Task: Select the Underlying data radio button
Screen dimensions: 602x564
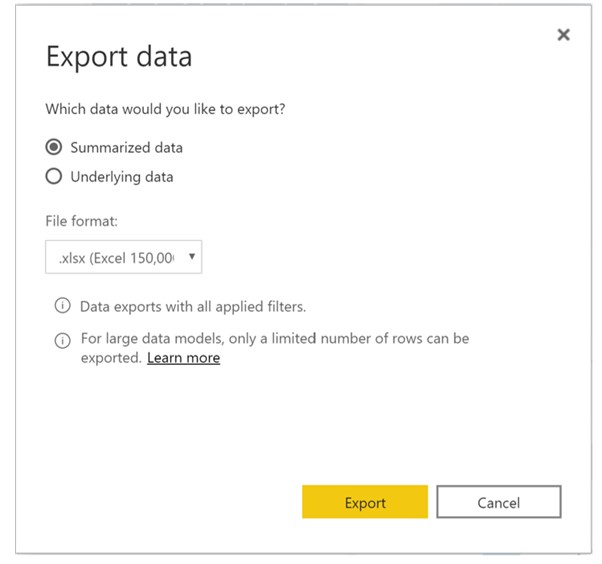Action: [x=54, y=176]
